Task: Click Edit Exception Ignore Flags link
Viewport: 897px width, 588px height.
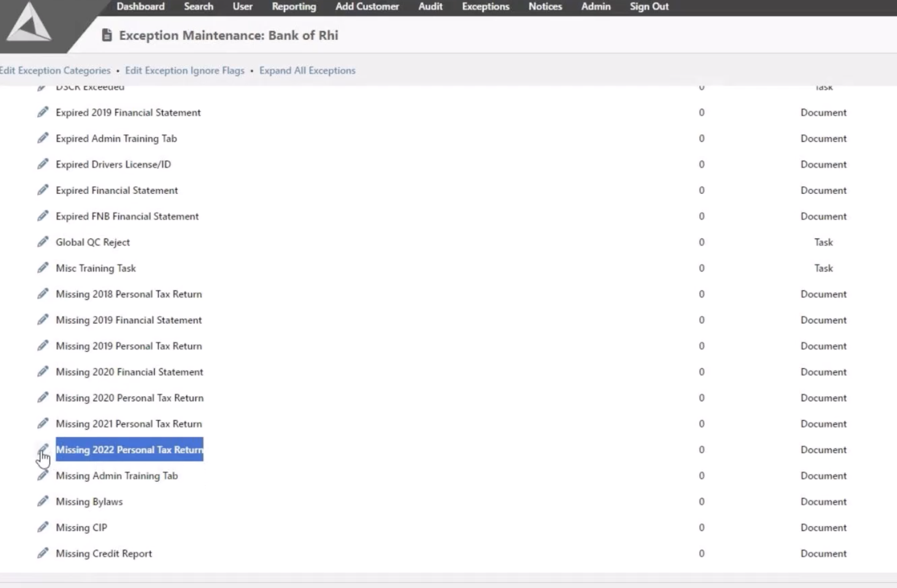Action: click(185, 70)
